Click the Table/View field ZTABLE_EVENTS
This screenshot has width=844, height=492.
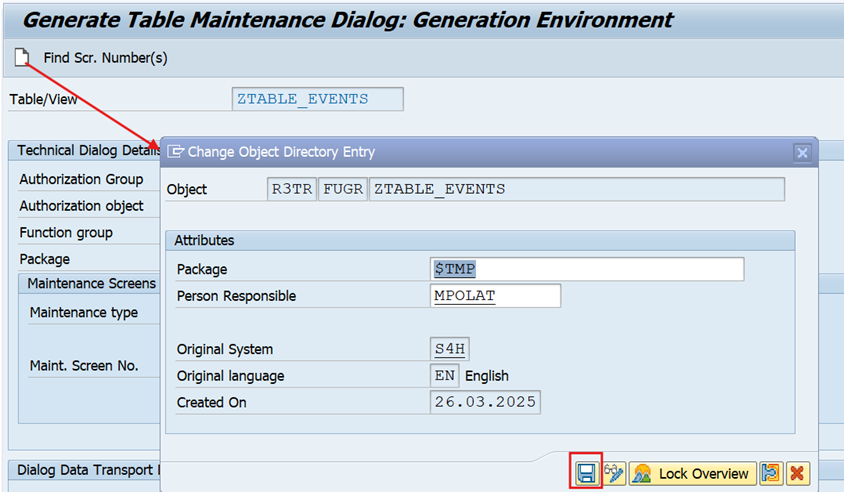(x=317, y=99)
